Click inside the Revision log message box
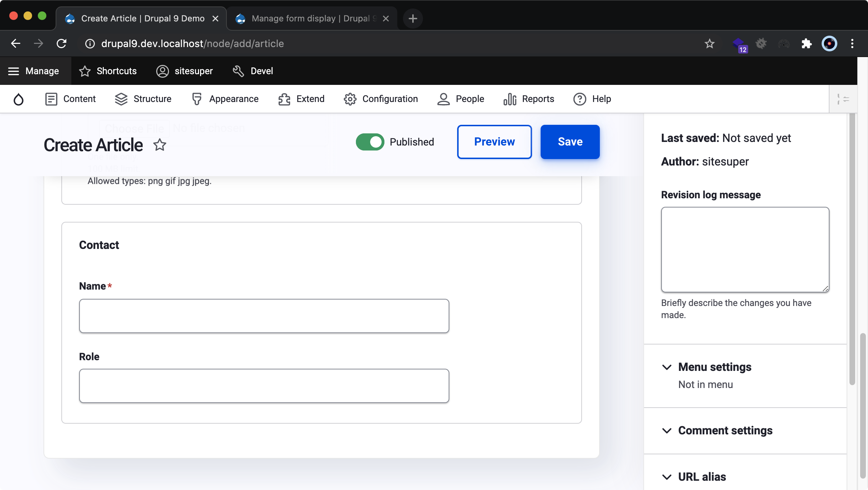The height and width of the screenshot is (490, 868). pyautogui.click(x=745, y=250)
